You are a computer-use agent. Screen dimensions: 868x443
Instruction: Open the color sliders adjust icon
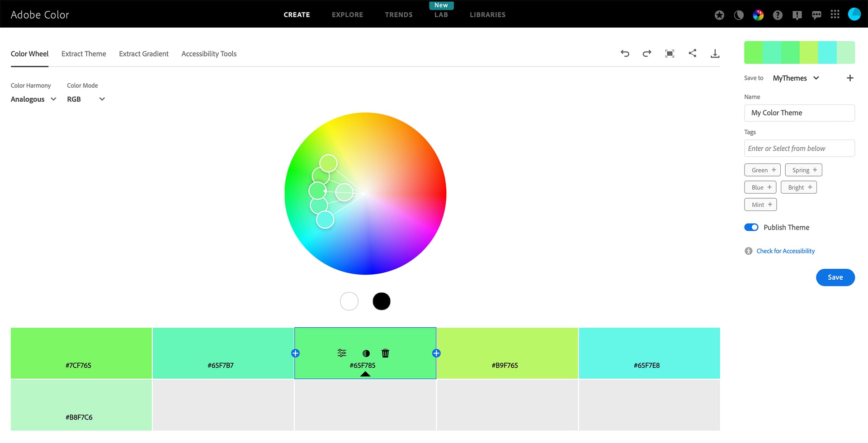pos(342,353)
